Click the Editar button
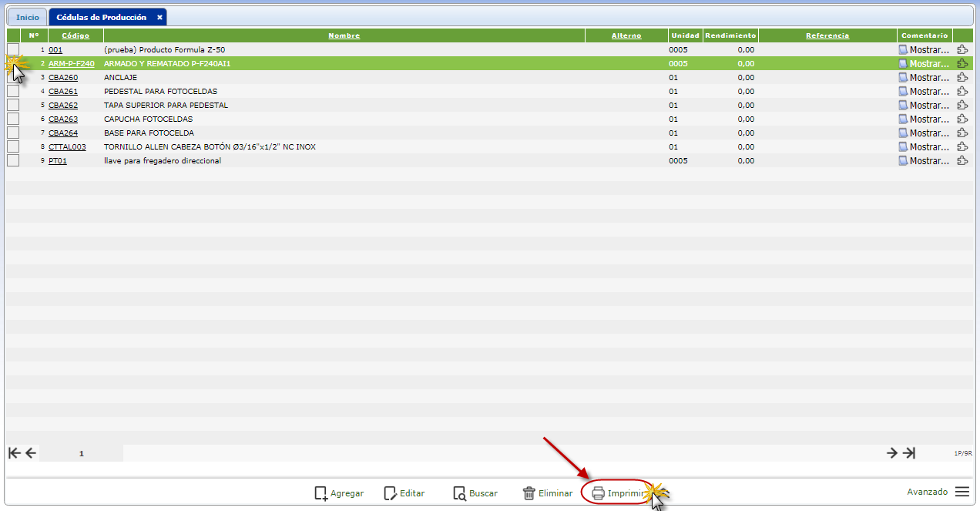This screenshot has width=980, height=511. (404, 493)
